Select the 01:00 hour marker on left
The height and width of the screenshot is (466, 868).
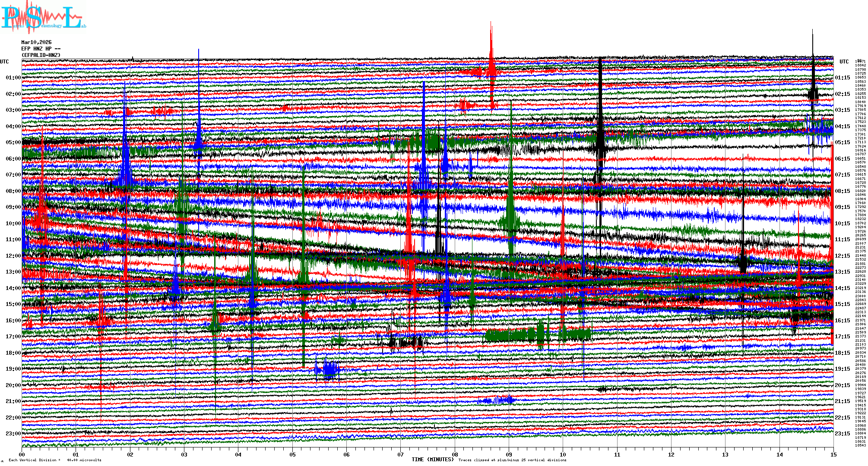tap(13, 78)
